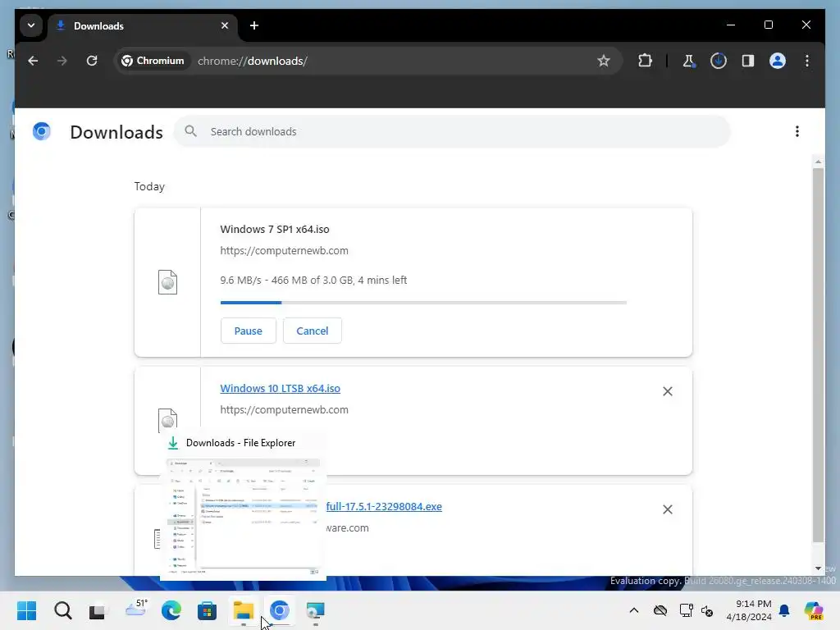Open the Windows Start menu
This screenshot has width=840, height=630.
27,610
